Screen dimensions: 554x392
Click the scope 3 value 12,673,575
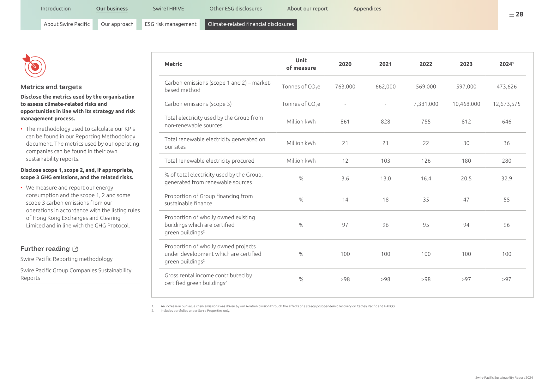tap(507, 104)
